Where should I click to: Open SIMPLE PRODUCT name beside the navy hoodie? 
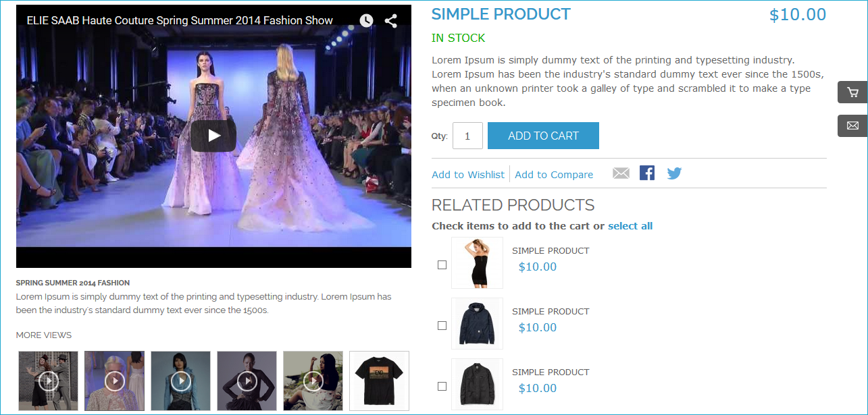click(x=551, y=311)
